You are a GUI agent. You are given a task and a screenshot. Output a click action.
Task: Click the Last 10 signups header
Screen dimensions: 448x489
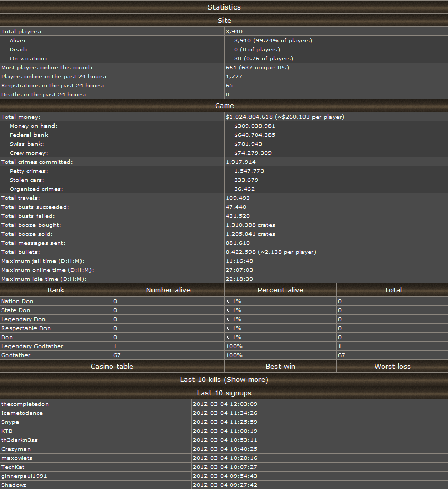[224, 393]
